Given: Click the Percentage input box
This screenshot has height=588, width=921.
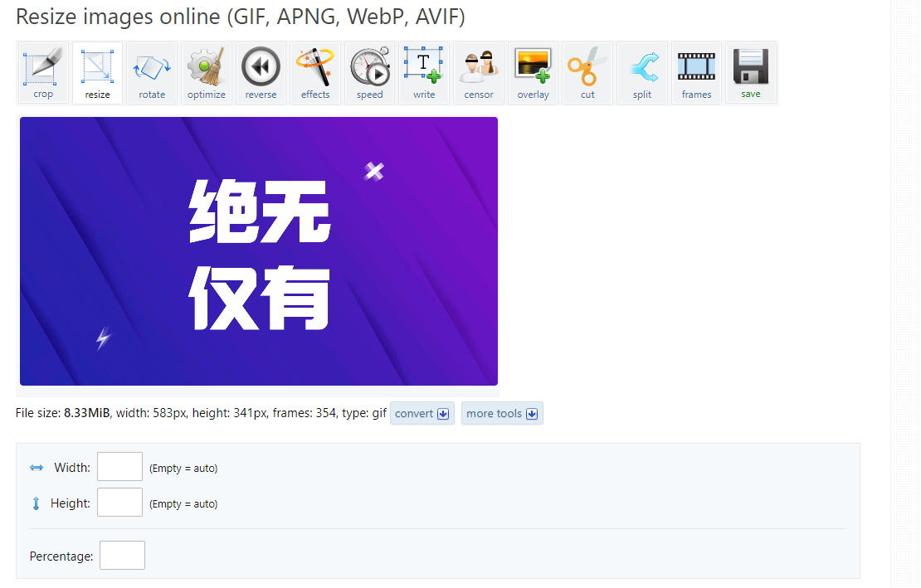Looking at the screenshot, I should [x=122, y=556].
